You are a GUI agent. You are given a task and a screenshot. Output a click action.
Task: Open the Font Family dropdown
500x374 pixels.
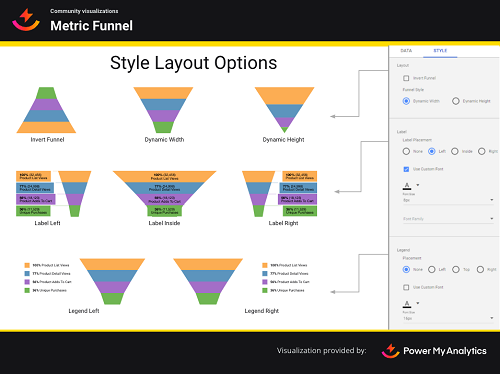coord(448,219)
